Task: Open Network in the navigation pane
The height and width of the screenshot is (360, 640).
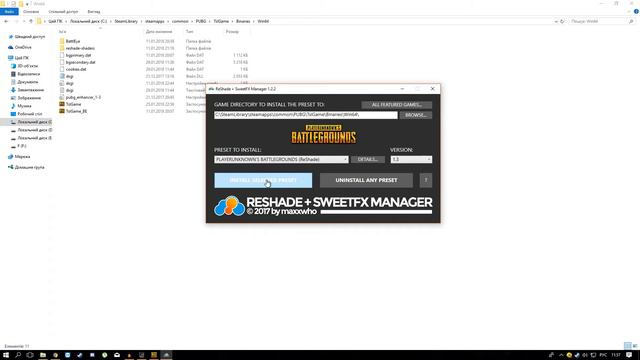Action: click(22, 157)
